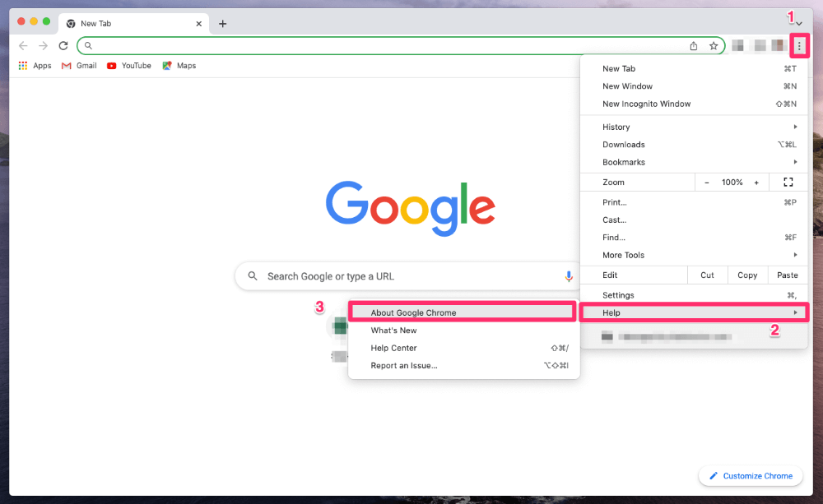This screenshot has height=504, width=823.
Task: Open What's New from Help submenu
Action: 463,331
